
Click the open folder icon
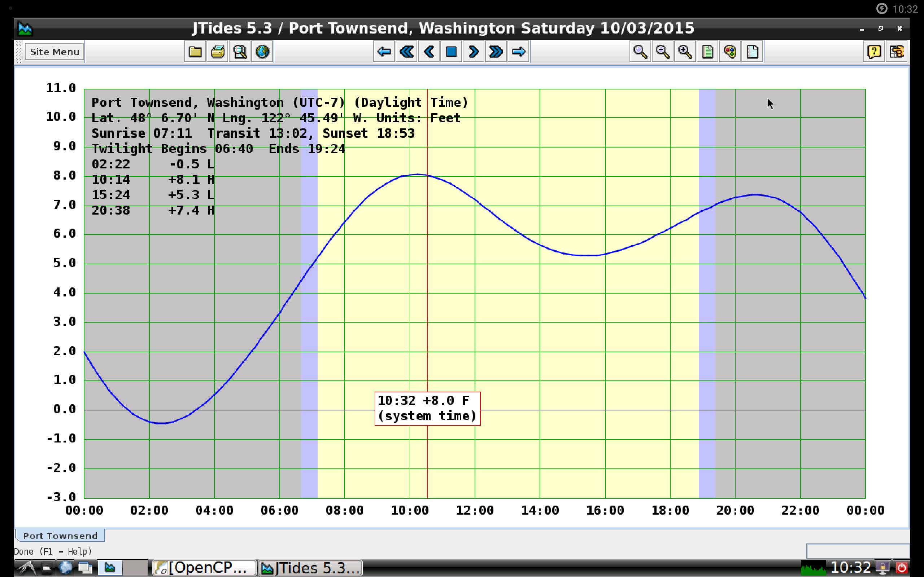coord(195,52)
